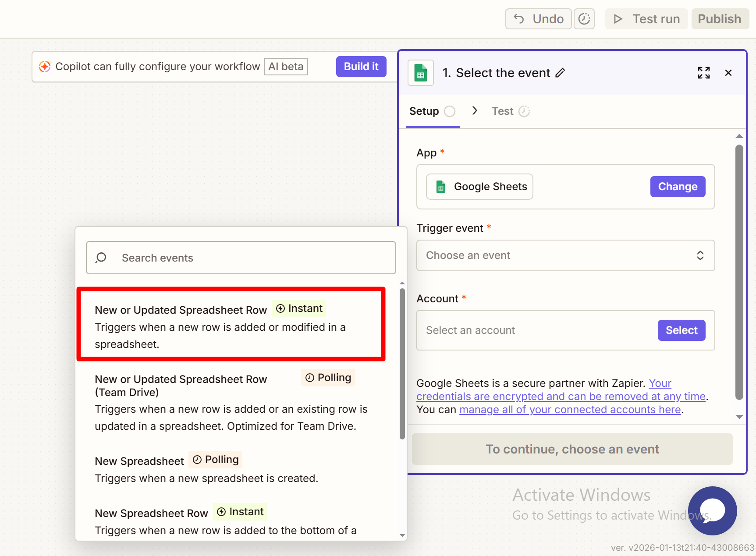Click the AI beta badge
The width and height of the screenshot is (756, 556).
[x=286, y=67]
